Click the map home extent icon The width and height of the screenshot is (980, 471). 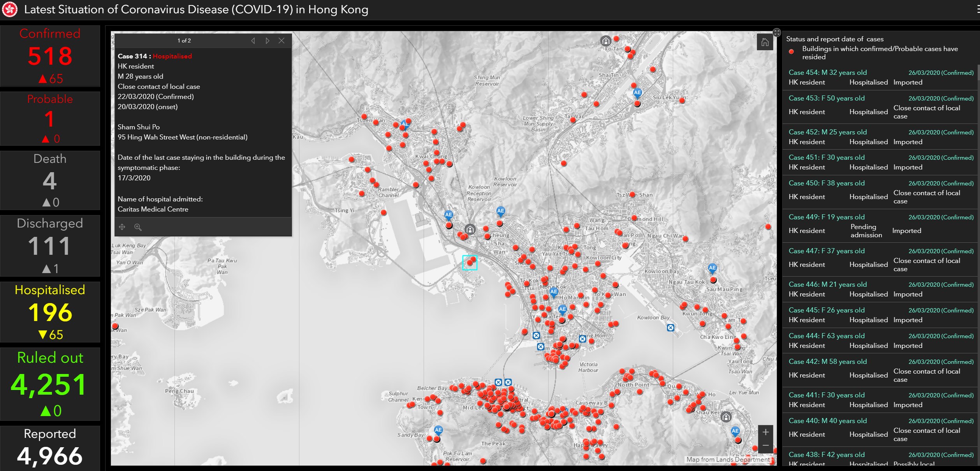pyautogui.click(x=765, y=42)
